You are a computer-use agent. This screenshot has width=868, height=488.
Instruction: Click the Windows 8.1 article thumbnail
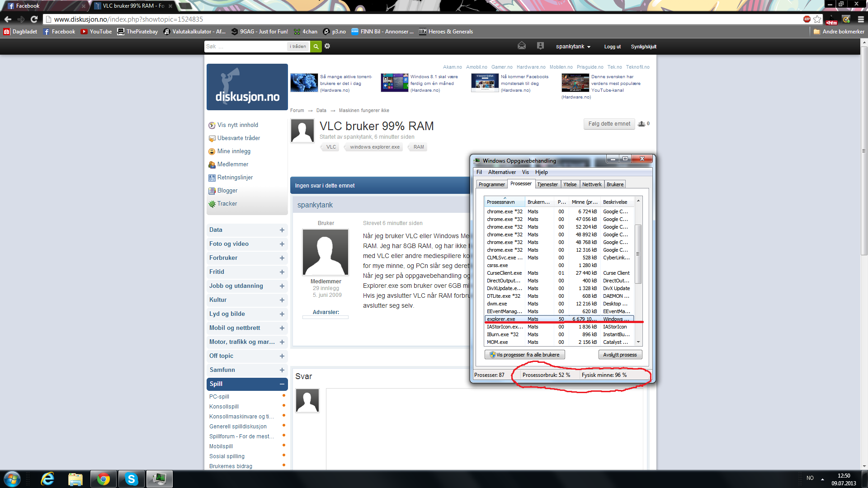tap(395, 83)
